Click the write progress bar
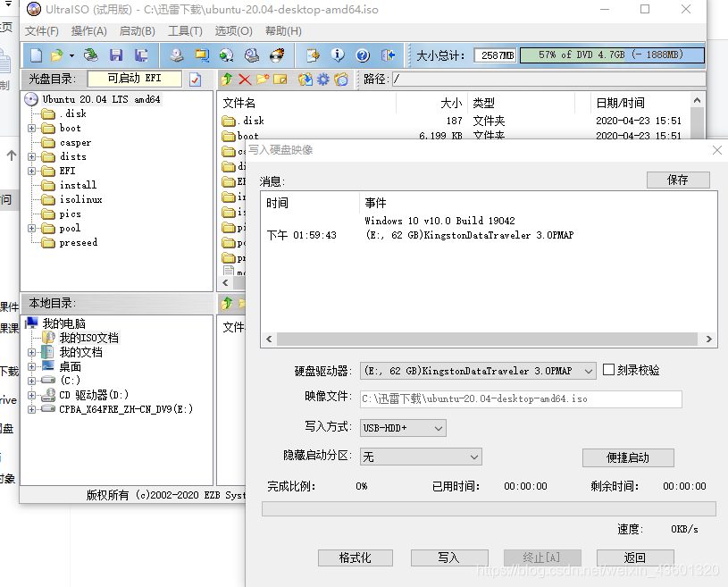 pos(489,508)
